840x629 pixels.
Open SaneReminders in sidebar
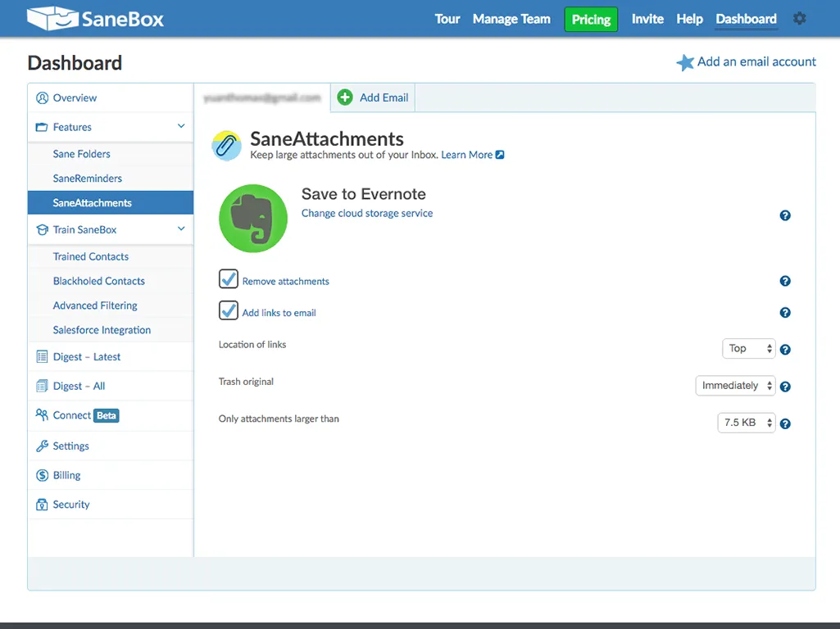tap(88, 179)
